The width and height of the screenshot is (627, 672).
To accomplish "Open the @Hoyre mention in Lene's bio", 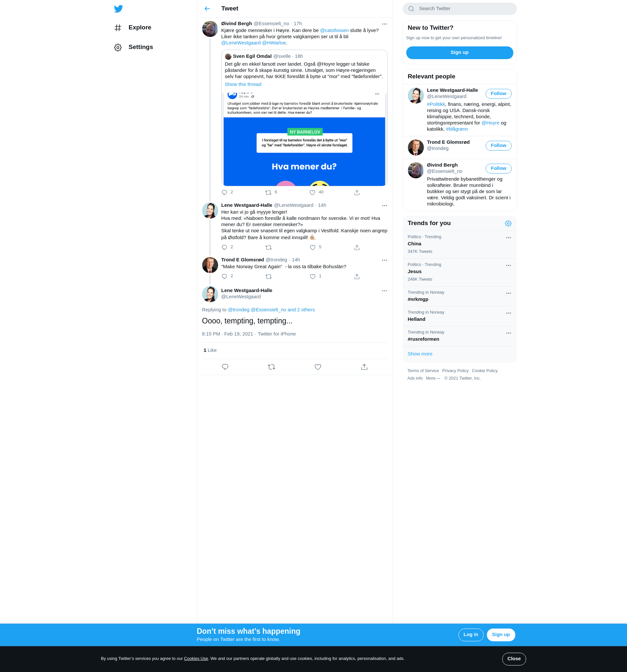I will coord(490,123).
